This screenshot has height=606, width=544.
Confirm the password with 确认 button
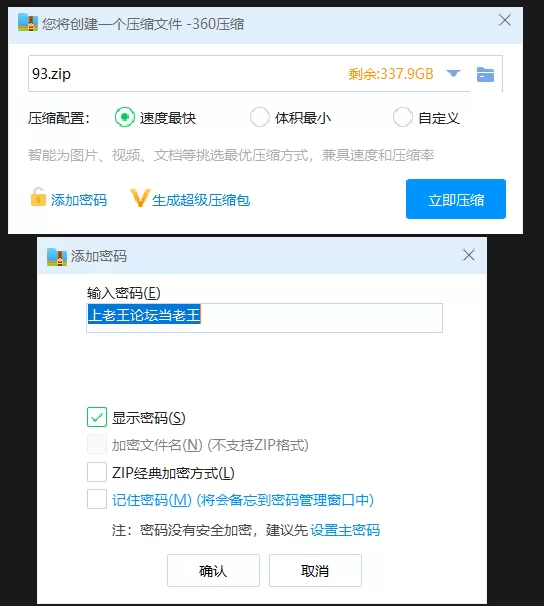point(213,570)
